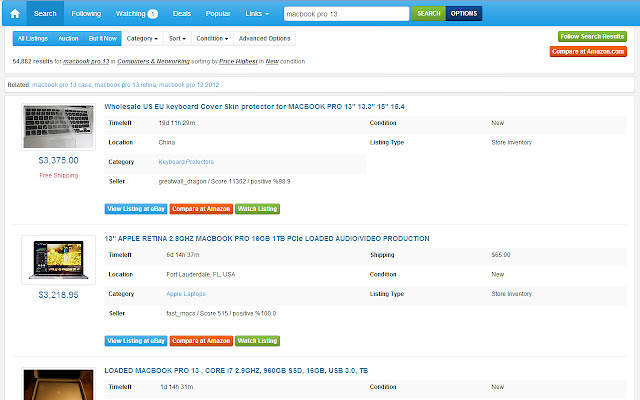Expand the Category dropdown
This screenshot has width=640, height=400.
coord(142,38)
